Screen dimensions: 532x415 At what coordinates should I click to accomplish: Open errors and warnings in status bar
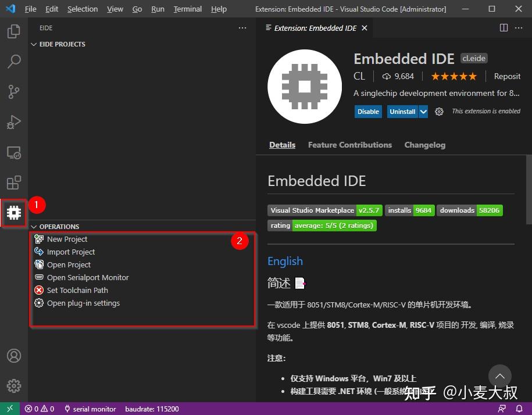click(40, 409)
